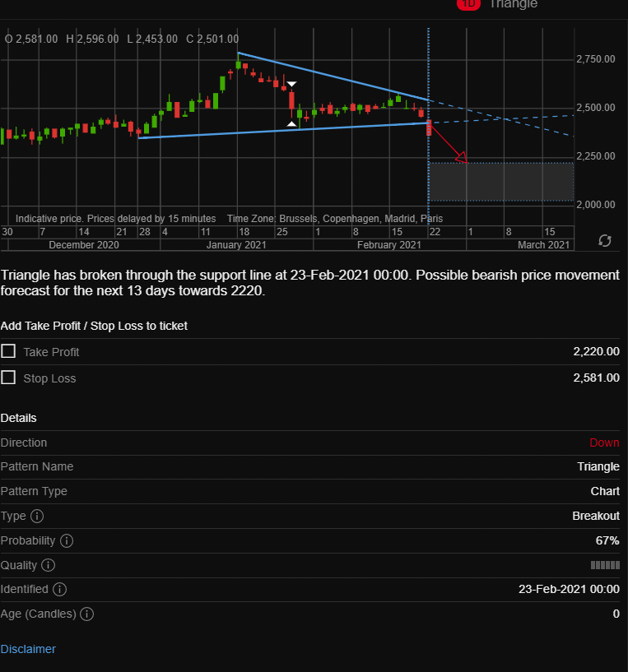Open the Age (Candles) info icon
The height and width of the screenshot is (672, 628).
(x=87, y=614)
